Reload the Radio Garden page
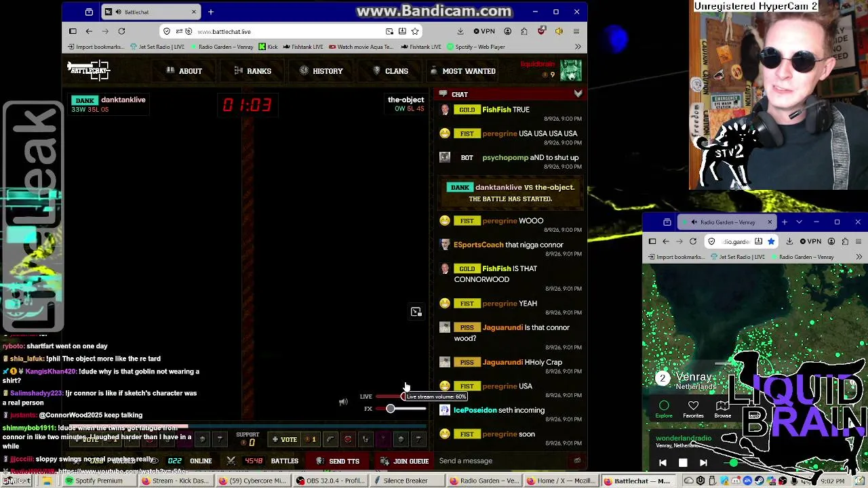 tap(693, 241)
